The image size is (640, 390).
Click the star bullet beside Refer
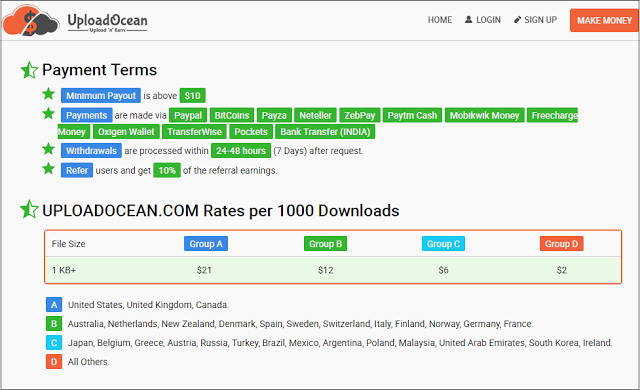point(49,168)
